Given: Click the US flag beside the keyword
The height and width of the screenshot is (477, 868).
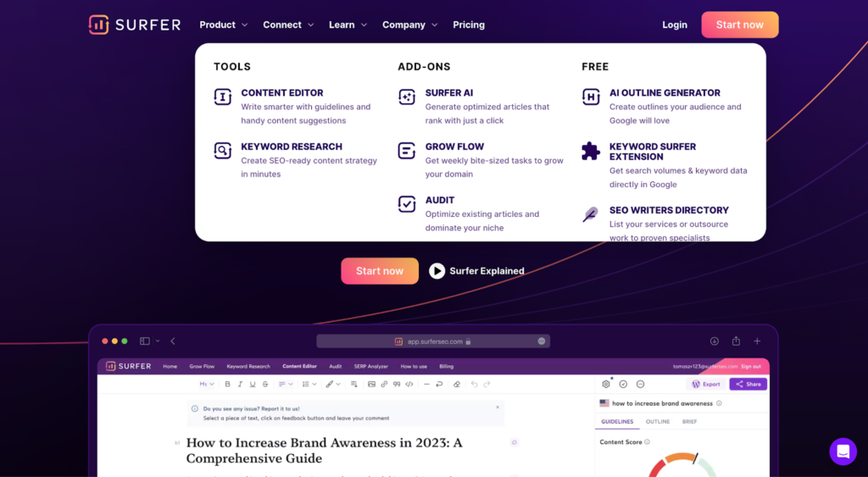Looking at the screenshot, I should click(604, 403).
